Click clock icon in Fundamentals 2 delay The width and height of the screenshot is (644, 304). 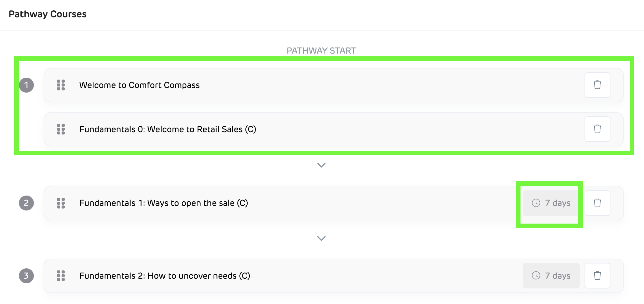(536, 276)
